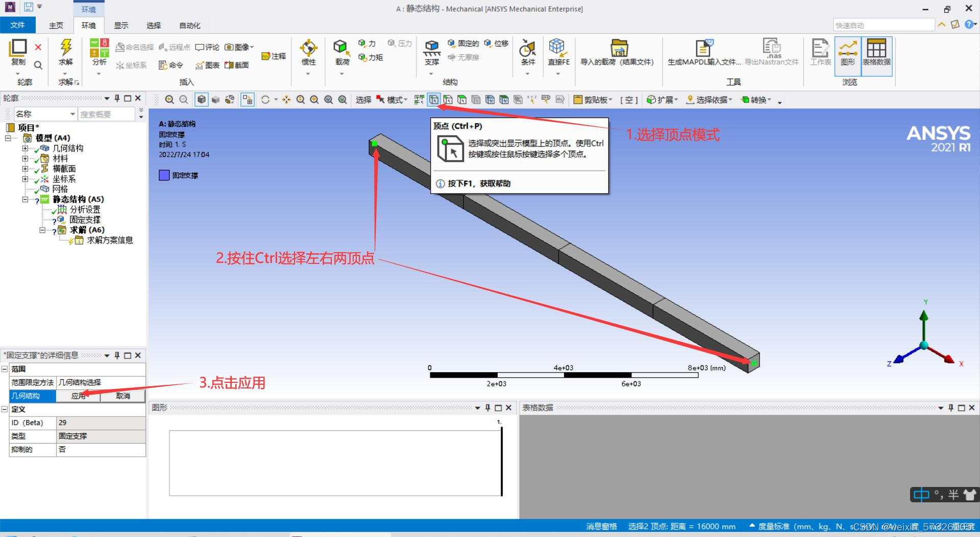Select the 固定支撑 tree item
Image resolution: width=980 pixels, height=537 pixels.
85,219
